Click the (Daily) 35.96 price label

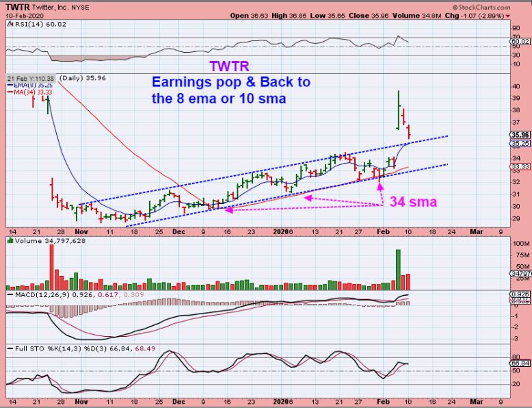tap(83, 78)
